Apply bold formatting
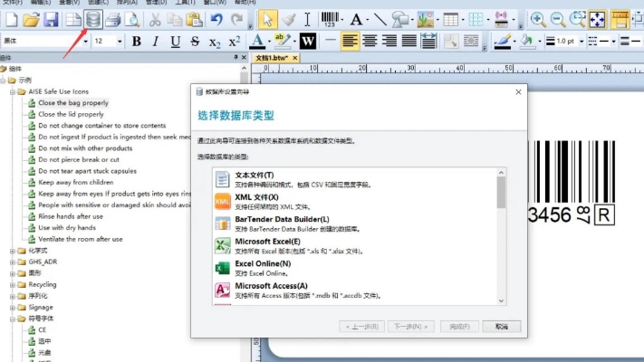 coord(137,41)
